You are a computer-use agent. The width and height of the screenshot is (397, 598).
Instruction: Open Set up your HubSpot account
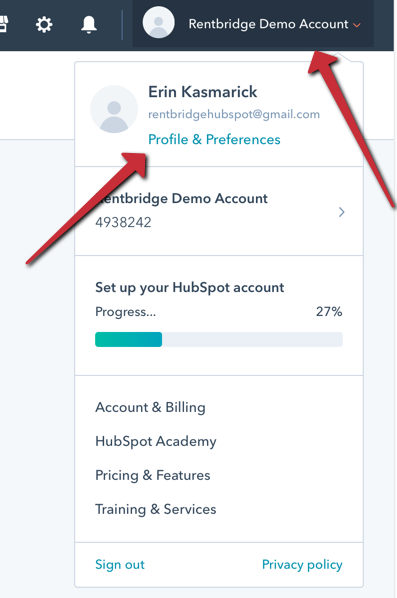190,288
